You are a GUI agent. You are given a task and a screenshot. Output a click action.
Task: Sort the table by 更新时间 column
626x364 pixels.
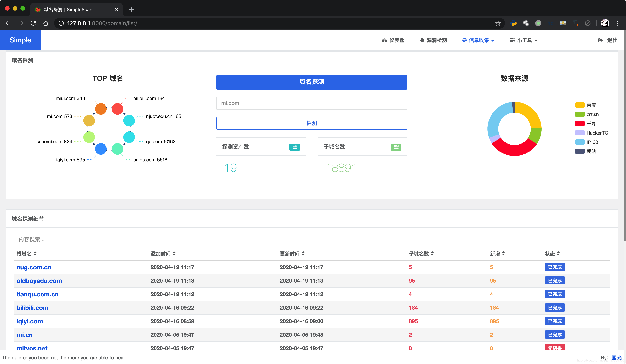point(292,254)
